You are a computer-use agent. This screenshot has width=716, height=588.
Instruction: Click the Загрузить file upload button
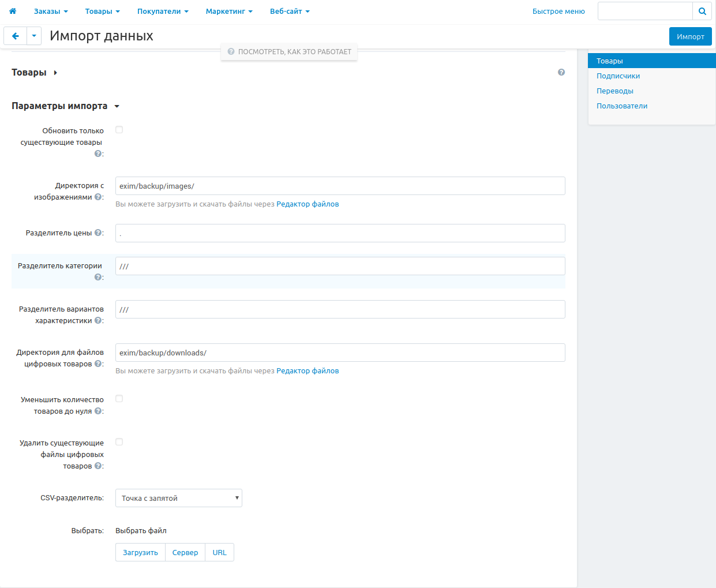coord(140,552)
